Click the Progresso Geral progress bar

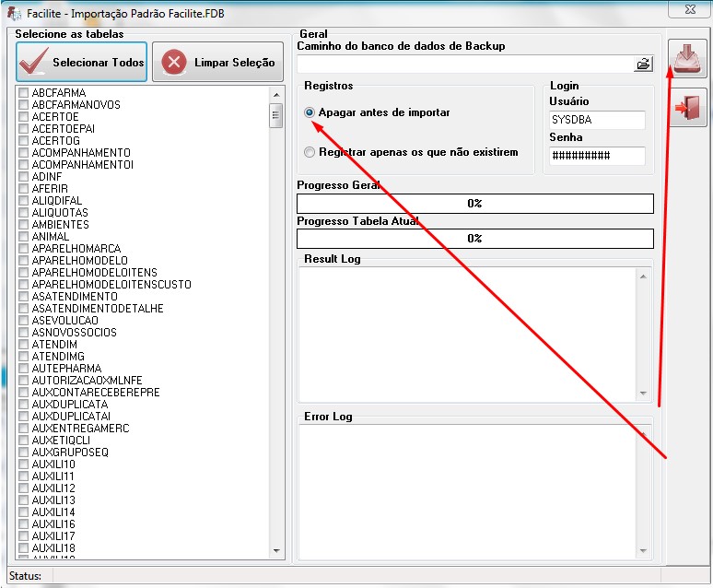475,204
